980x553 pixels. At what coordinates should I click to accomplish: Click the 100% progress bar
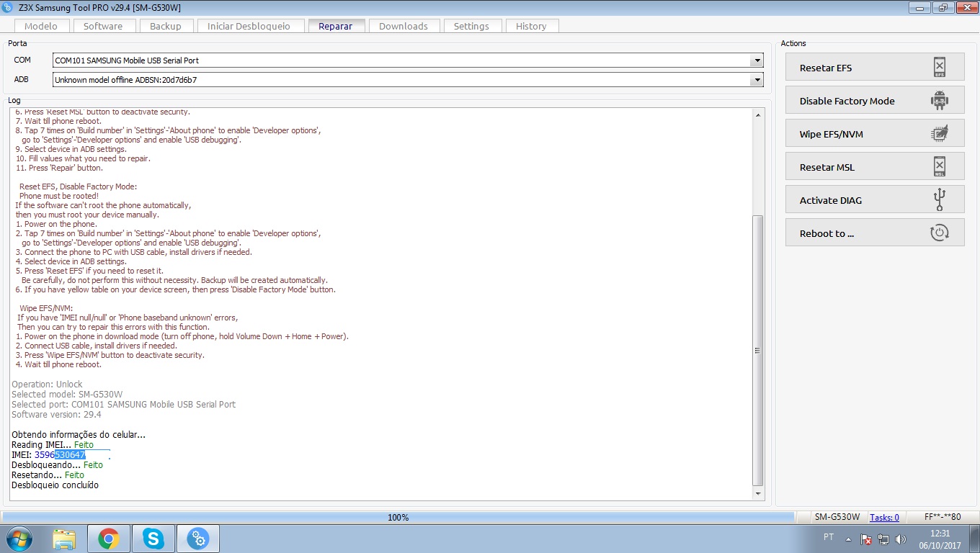click(398, 517)
